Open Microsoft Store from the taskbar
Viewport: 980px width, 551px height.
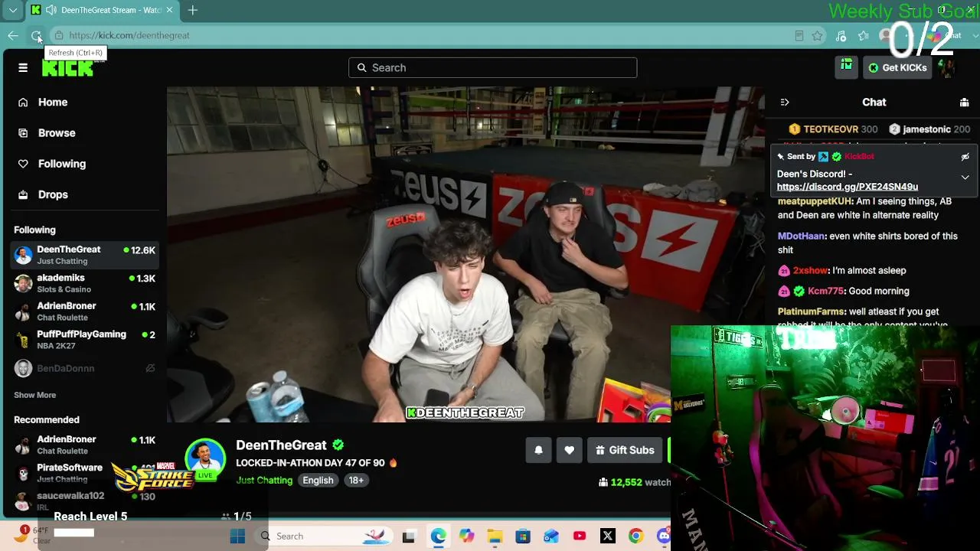point(523,536)
